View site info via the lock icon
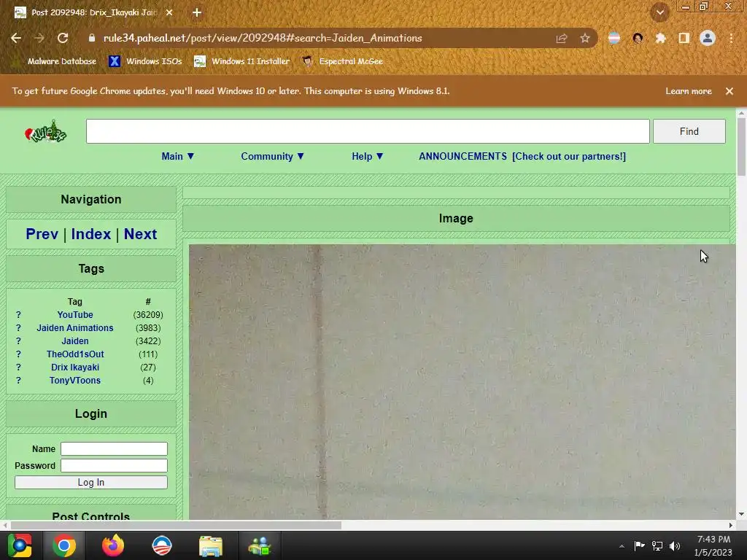Screen dimensions: 747x560 (92, 38)
